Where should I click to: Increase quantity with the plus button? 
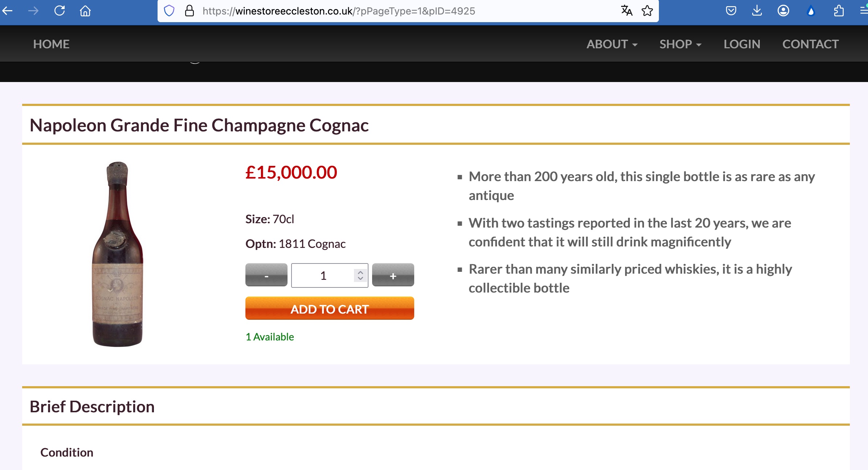(x=393, y=275)
